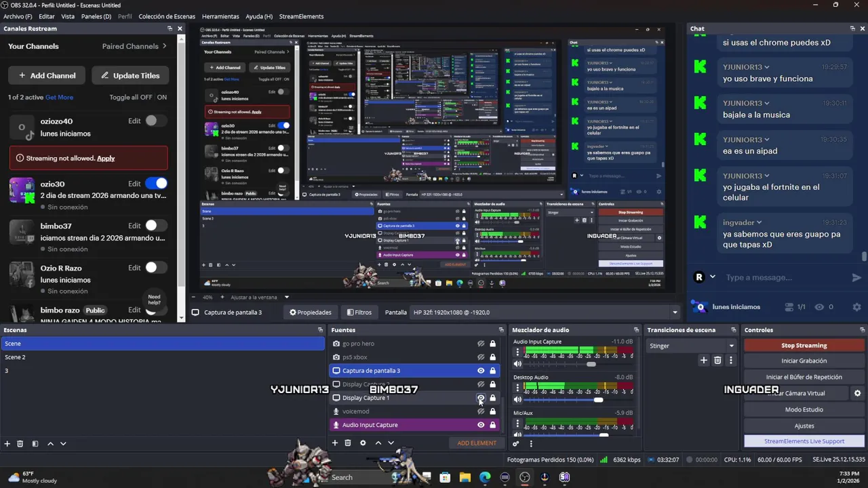Unlock the Captura de pantalla 3 source

pos(493,371)
